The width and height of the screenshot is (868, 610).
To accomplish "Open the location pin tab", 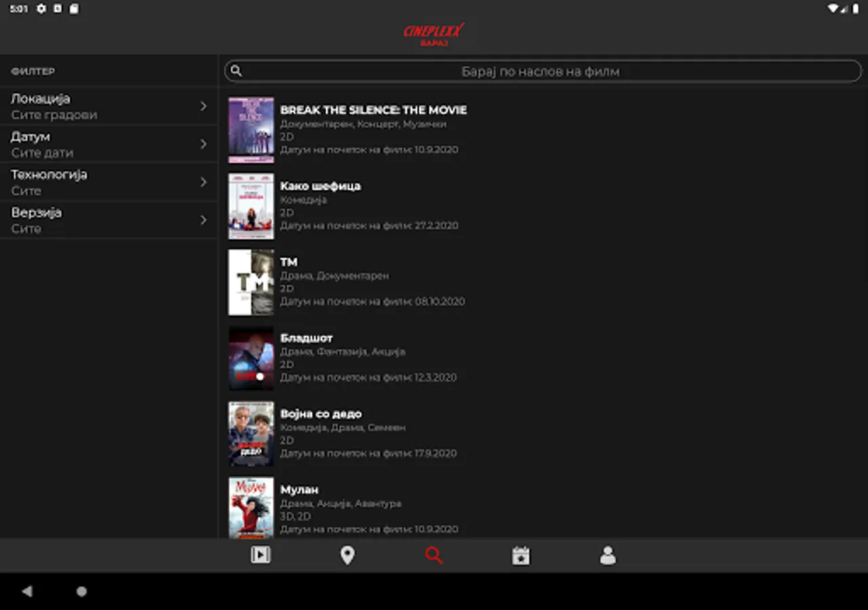I will pos(347,555).
